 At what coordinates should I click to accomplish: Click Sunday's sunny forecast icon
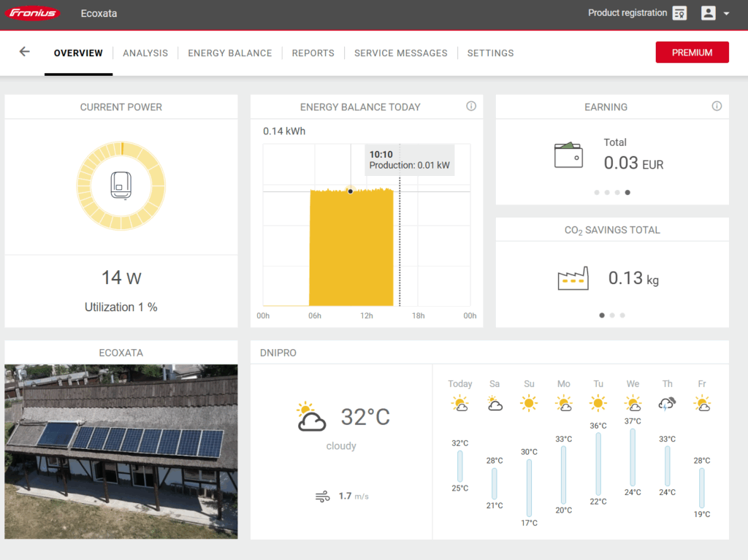pyautogui.click(x=529, y=404)
